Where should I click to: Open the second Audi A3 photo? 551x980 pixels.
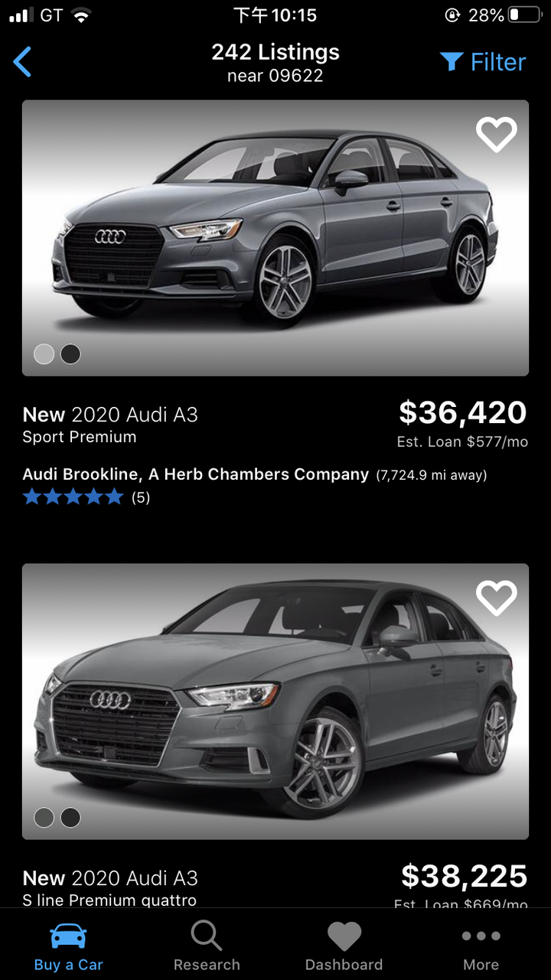[275, 702]
